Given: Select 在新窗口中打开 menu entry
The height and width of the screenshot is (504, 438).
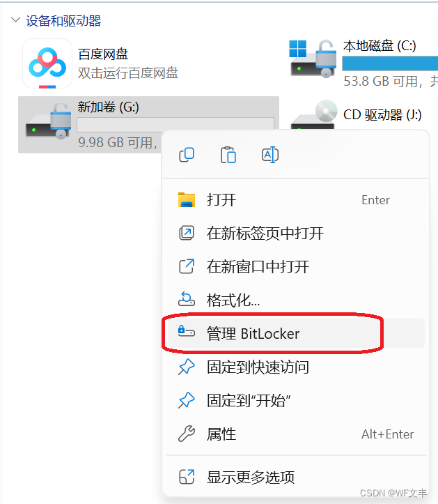Looking at the screenshot, I should point(295,267).
